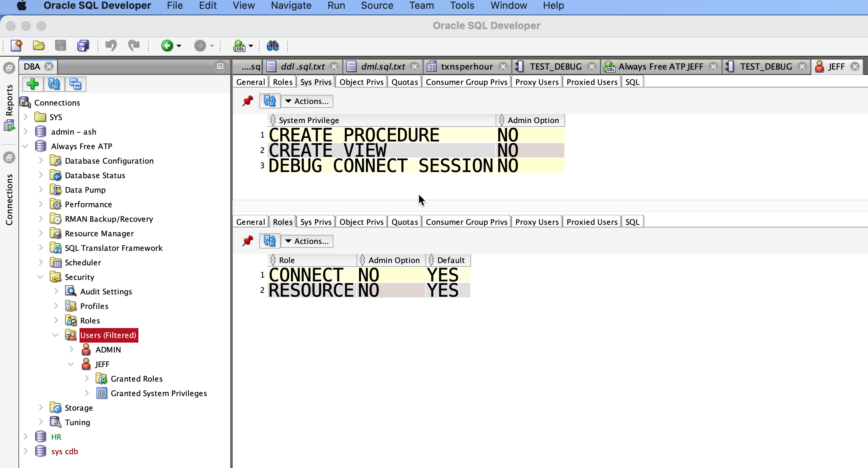This screenshot has height=468, width=868.
Task: Select the RESOURCE role row
Action: pyautogui.click(x=369, y=290)
